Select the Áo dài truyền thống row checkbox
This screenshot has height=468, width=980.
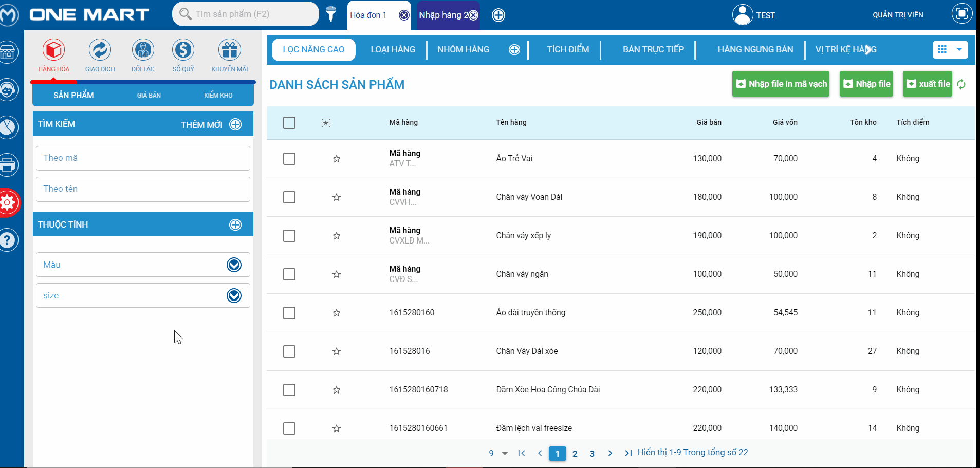click(289, 313)
